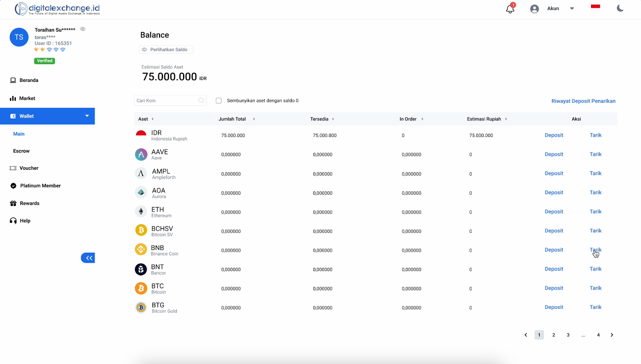This screenshot has height=364, width=641.
Task: Click the search magnifier icon
Action: pos(202,101)
